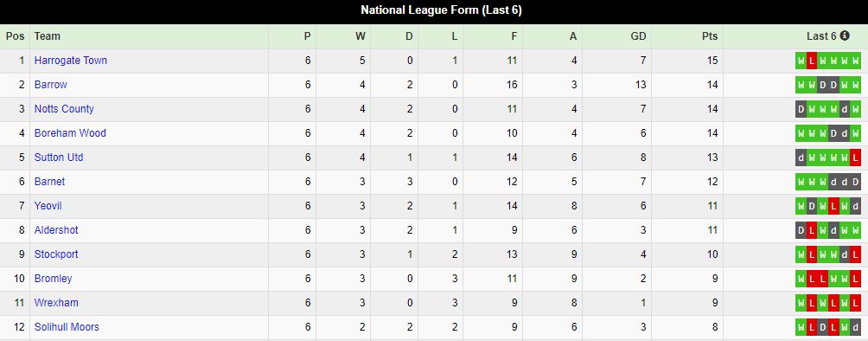Click Bromley's last red L badge
The width and height of the screenshot is (868, 341).
(856, 279)
